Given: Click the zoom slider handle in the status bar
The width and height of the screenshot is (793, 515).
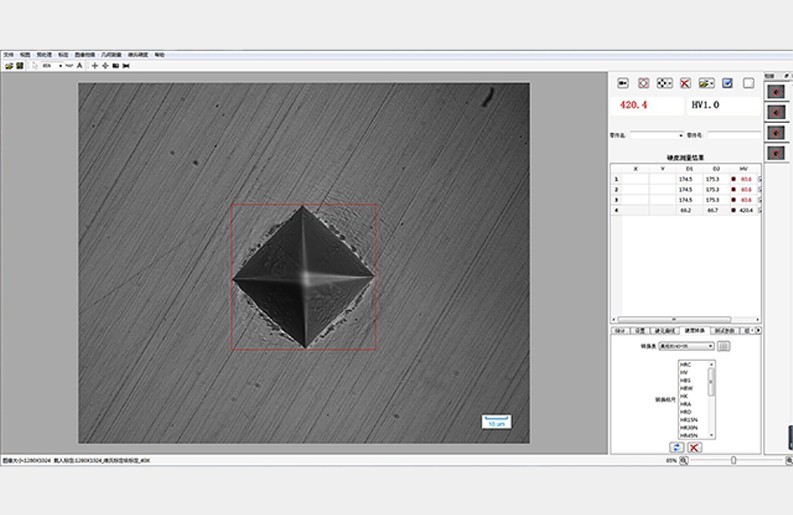Looking at the screenshot, I should pyautogui.click(x=733, y=460).
